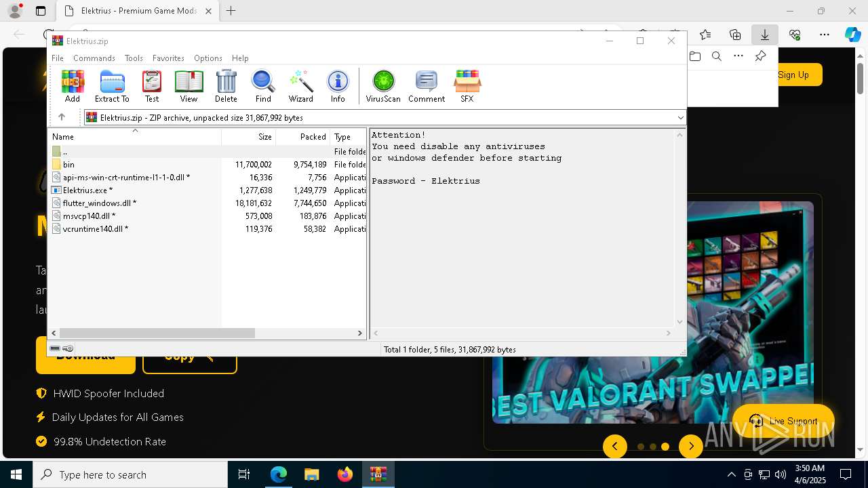The height and width of the screenshot is (488, 868).
Task: Select the third carousel dot
Action: 665,447
